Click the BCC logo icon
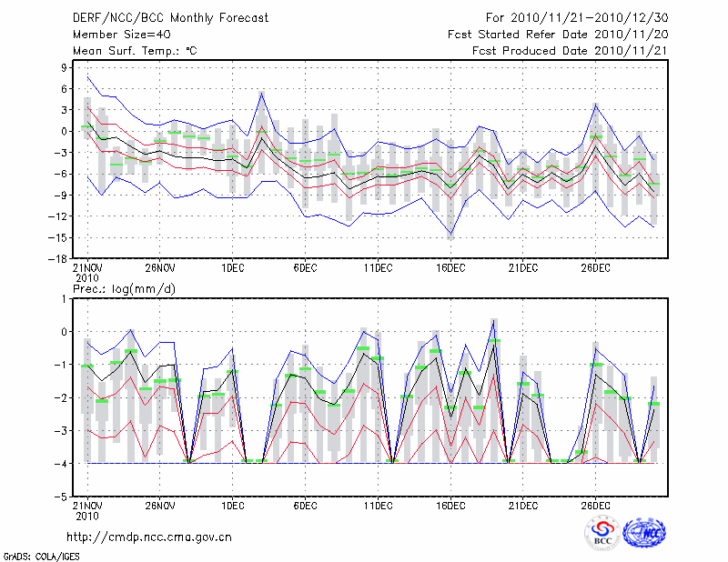This screenshot has height=562, width=728. click(x=602, y=533)
